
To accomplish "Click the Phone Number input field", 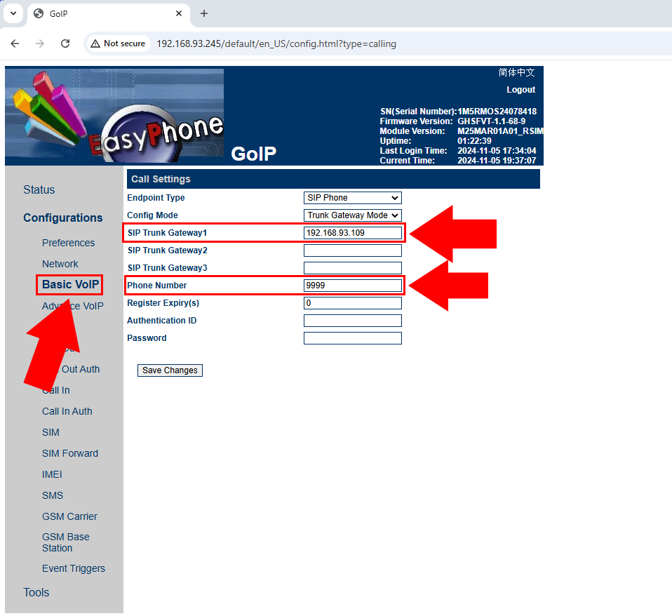I will click(x=352, y=286).
